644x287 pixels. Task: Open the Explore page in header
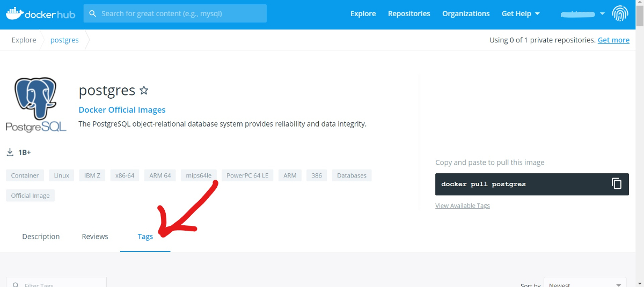363,13
